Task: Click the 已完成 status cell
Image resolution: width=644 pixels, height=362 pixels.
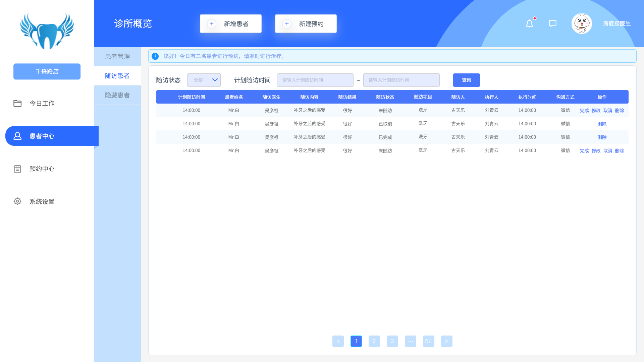Action: point(385,137)
